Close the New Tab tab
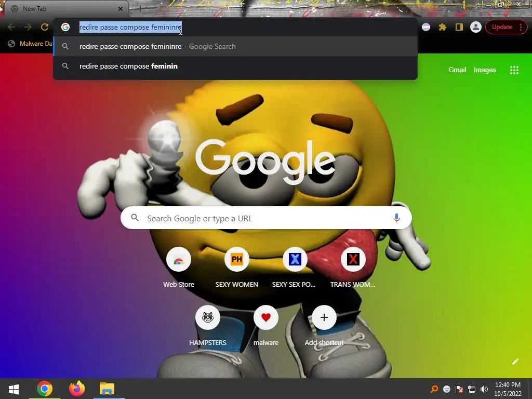The image size is (532, 399). 121,9
